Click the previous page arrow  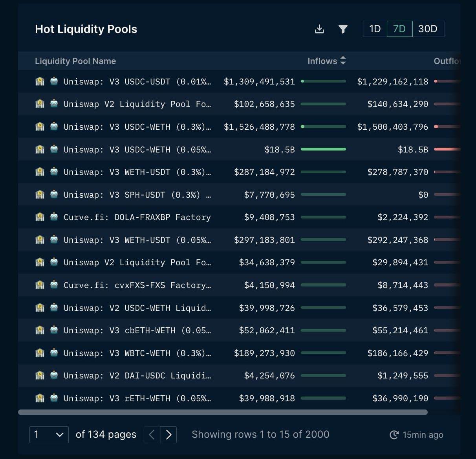coord(152,435)
